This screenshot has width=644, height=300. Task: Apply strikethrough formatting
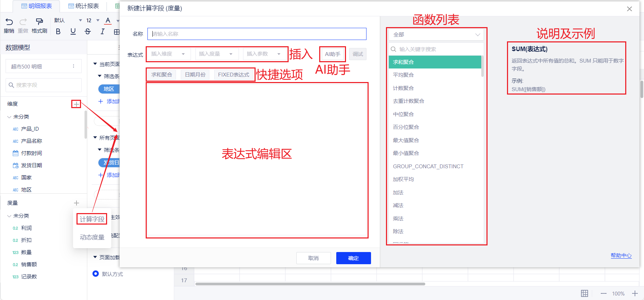pyautogui.click(x=88, y=32)
